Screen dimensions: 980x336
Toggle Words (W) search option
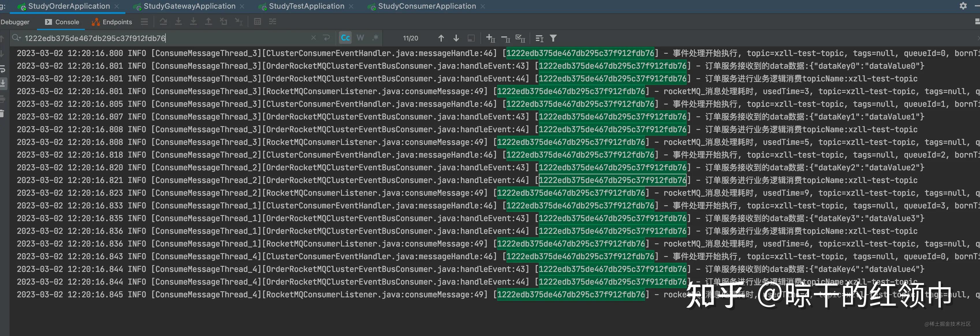coord(360,38)
